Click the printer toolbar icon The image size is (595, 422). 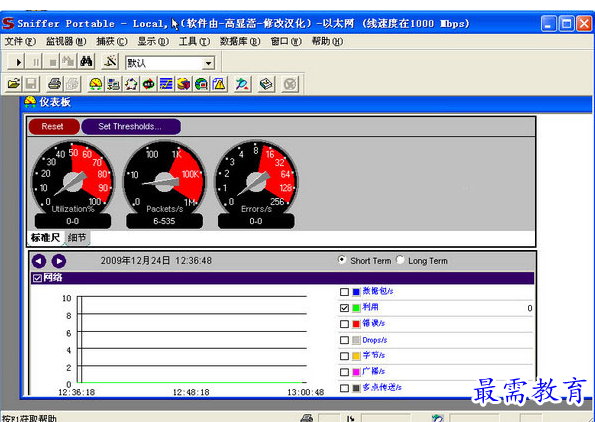coord(55,83)
